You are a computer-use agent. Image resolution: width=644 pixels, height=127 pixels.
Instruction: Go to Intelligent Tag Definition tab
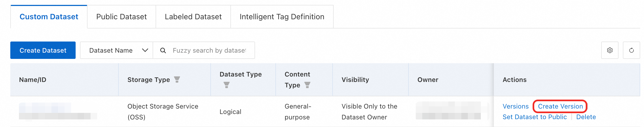(282, 17)
